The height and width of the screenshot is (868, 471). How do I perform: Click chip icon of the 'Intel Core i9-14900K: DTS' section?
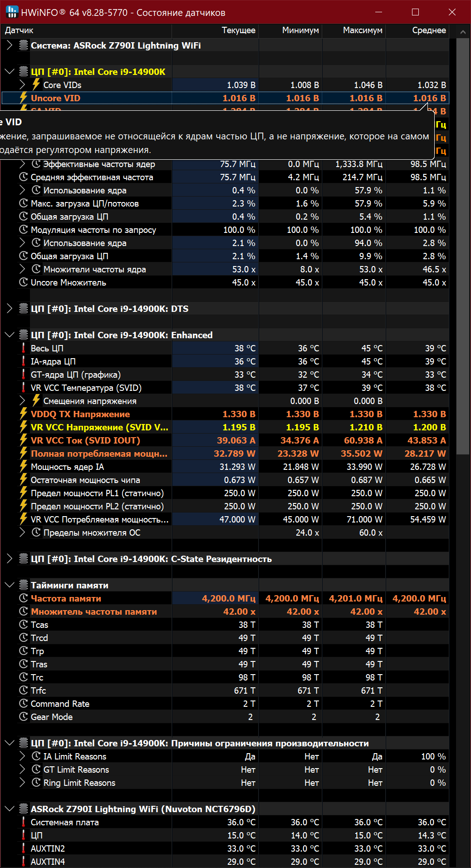24,309
